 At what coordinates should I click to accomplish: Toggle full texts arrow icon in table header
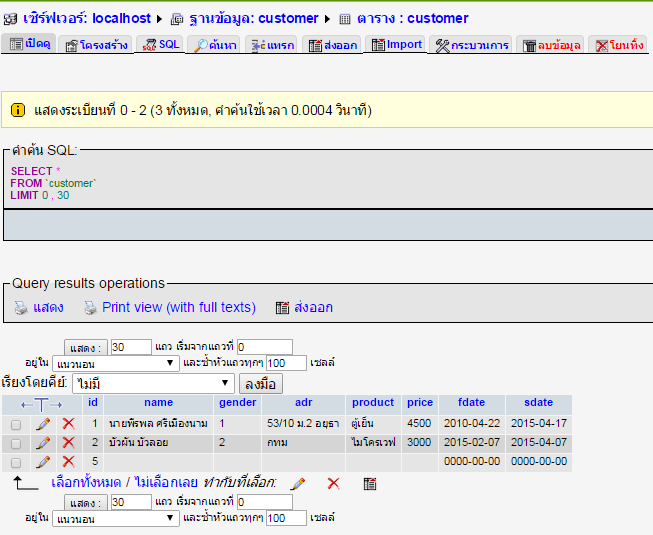coord(41,403)
